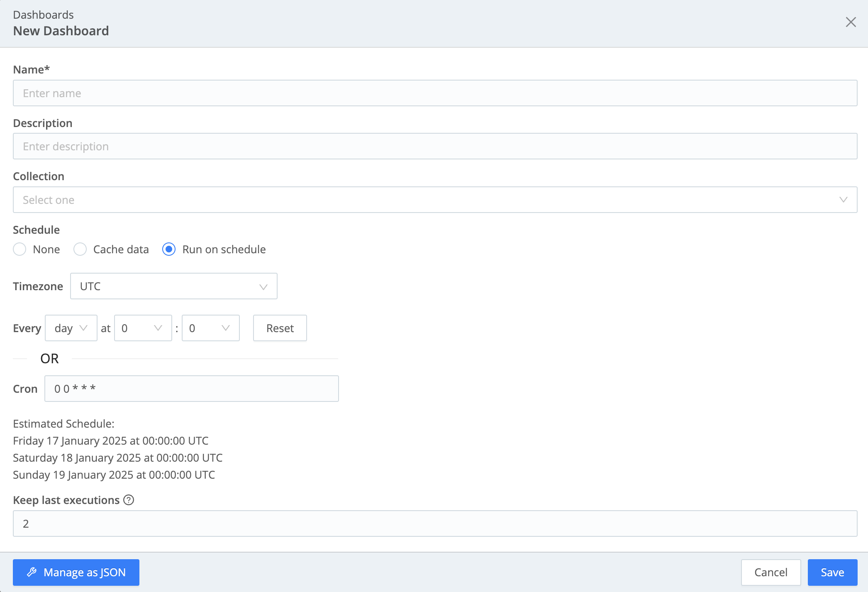Click the Reset schedule button
Screen dimensions: 868x592
(x=280, y=328)
